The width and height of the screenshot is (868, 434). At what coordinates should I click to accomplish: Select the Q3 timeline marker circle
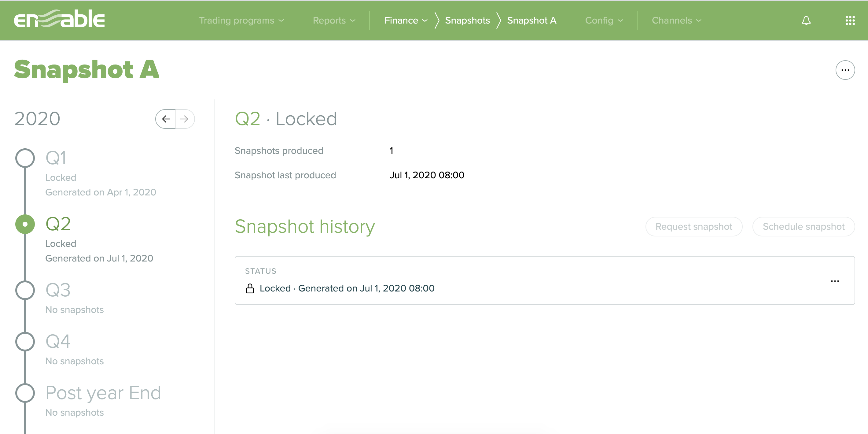[25, 290]
